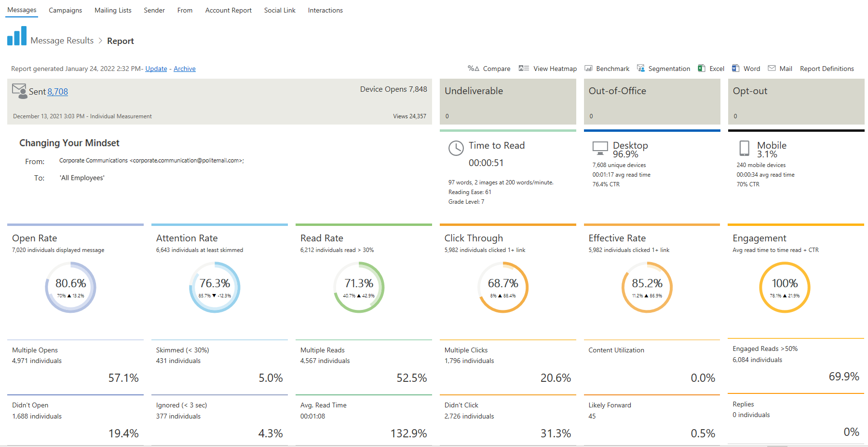Open Report Definitions
This screenshot has height=447, width=868.
tap(827, 69)
